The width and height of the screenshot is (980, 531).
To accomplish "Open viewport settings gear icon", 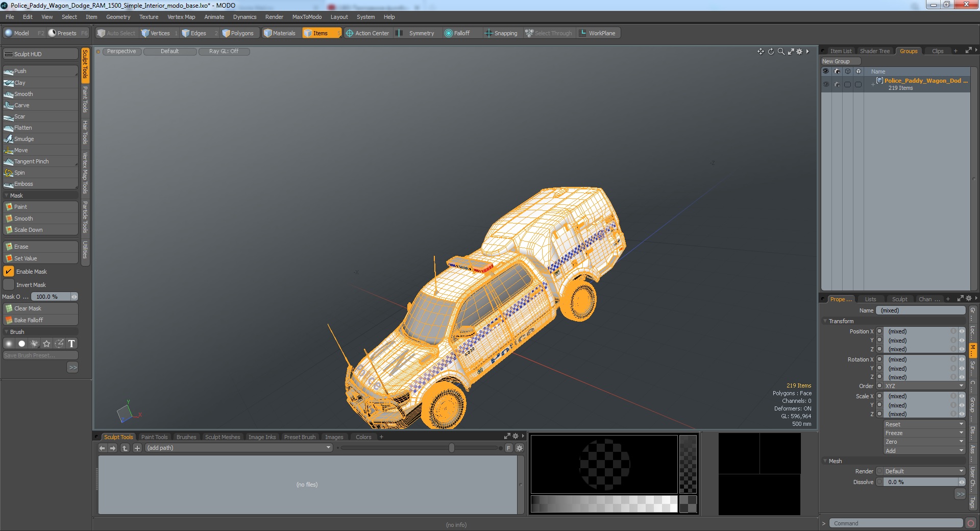I will click(x=799, y=52).
